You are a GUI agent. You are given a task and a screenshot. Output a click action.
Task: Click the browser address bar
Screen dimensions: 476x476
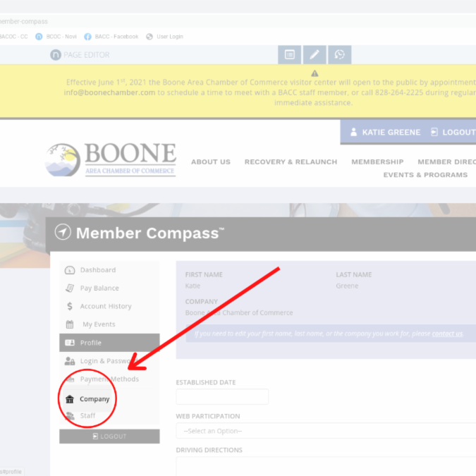click(238, 22)
